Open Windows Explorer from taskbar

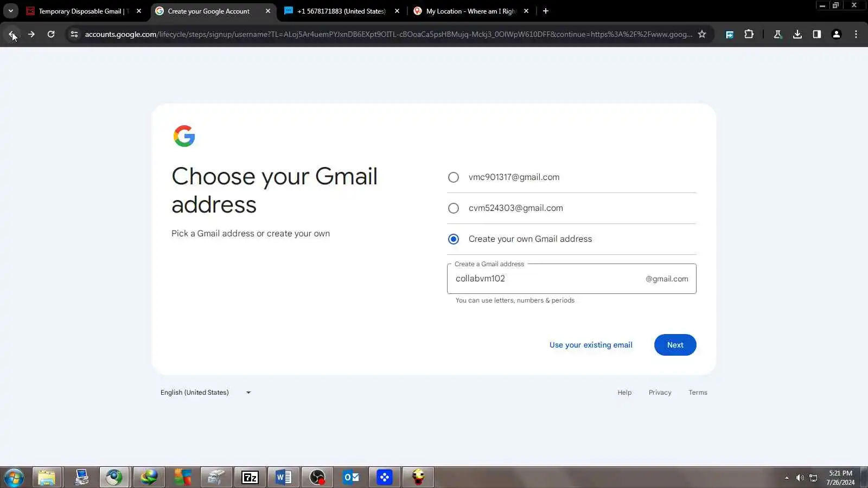coord(47,478)
